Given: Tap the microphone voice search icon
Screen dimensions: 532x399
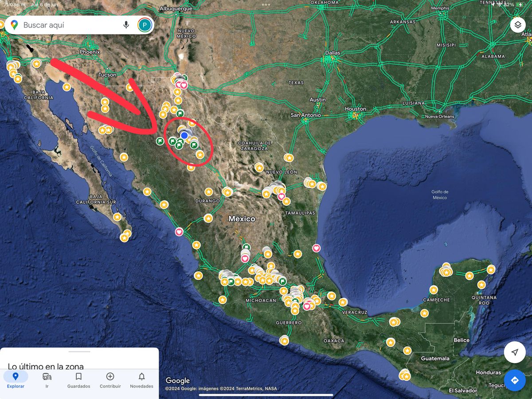Looking at the screenshot, I should tap(126, 25).
